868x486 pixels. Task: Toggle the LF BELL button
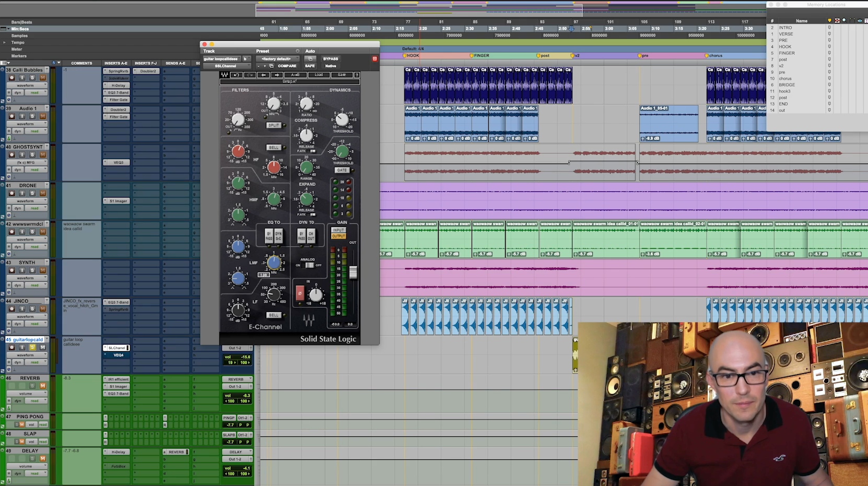(274, 315)
